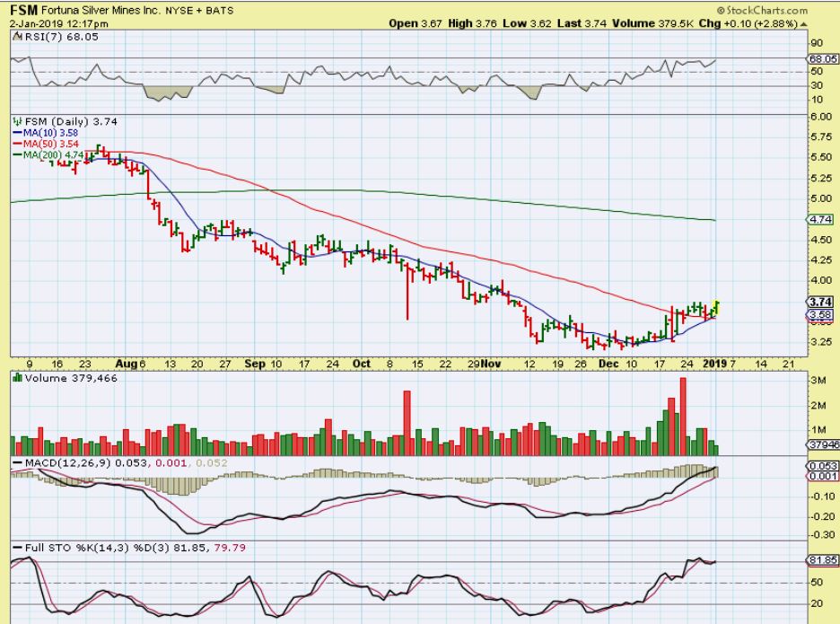Viewport: 840px width, 624px height.
Task: Click the long red October price spike down
Action: coord(407,292)
